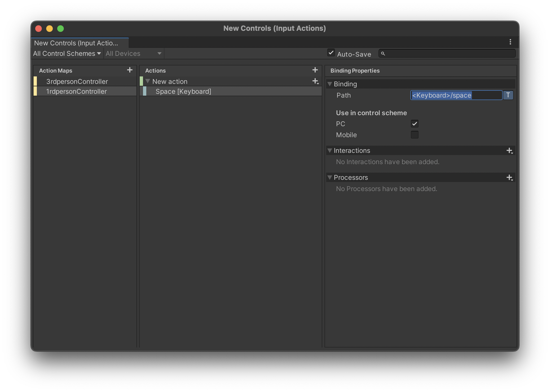Open All Control Schemes dropdown
The image size is (550, 392).
(67, 54)
